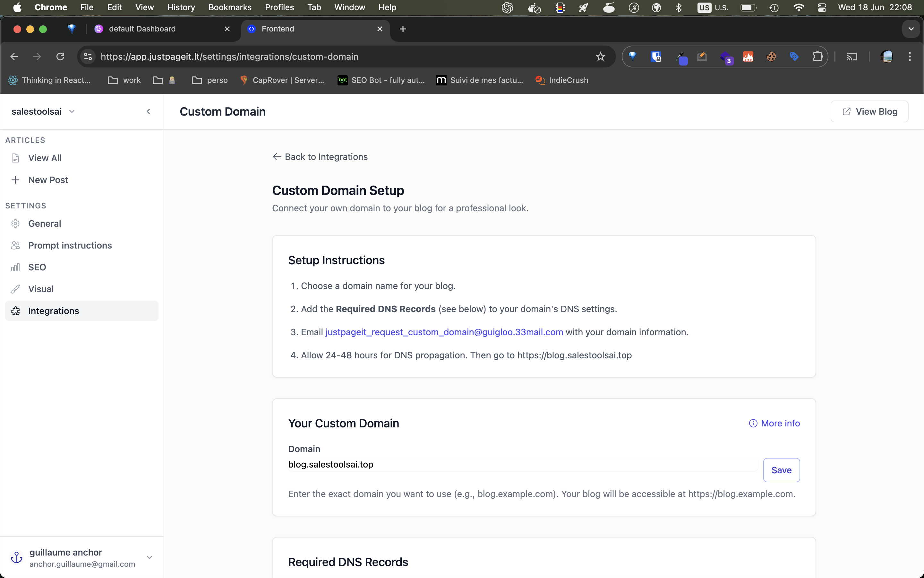Click the custom domain request email link
Screen dimensions: 924x578
444,332
